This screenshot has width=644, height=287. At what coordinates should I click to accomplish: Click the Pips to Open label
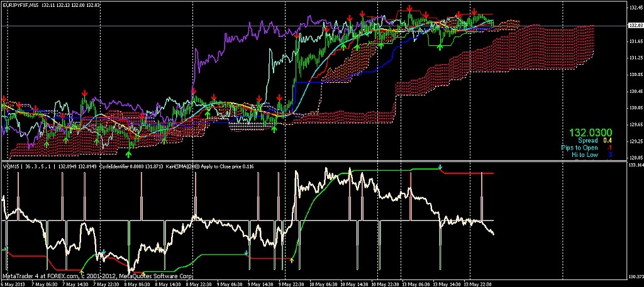tap(579, 148)
